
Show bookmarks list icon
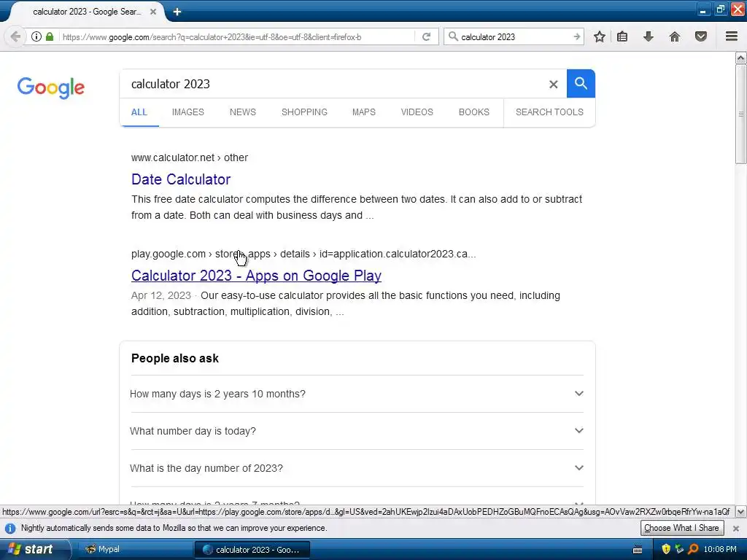point(622,36)
